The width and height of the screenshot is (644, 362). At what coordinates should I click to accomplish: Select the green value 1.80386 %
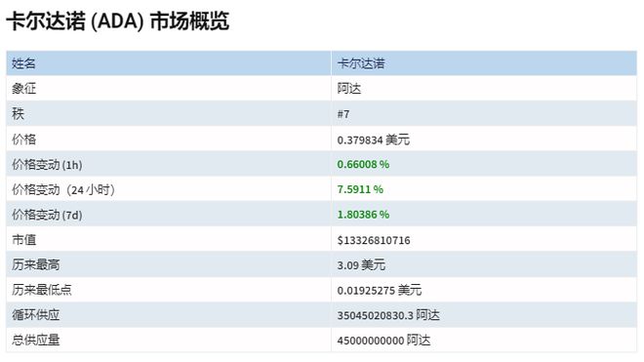coord(363,215)
